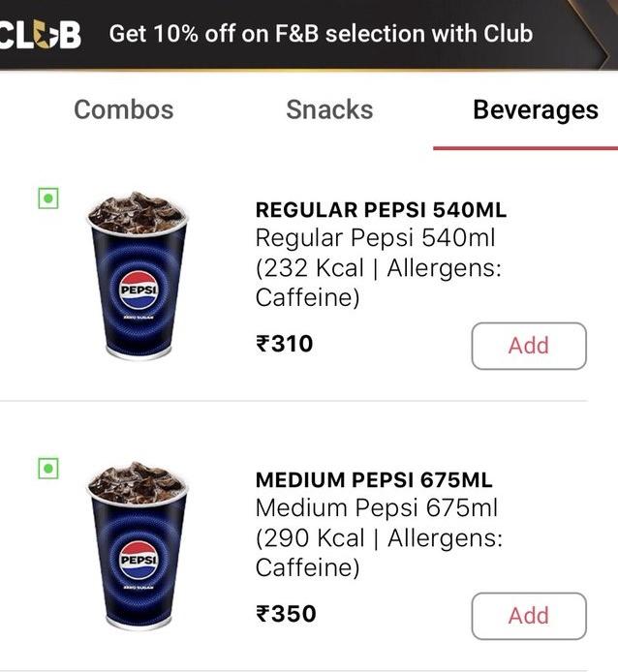Open the Medium Pepsi 675ML cup image
Screen dimensions: 618x672
pos(137,545)
